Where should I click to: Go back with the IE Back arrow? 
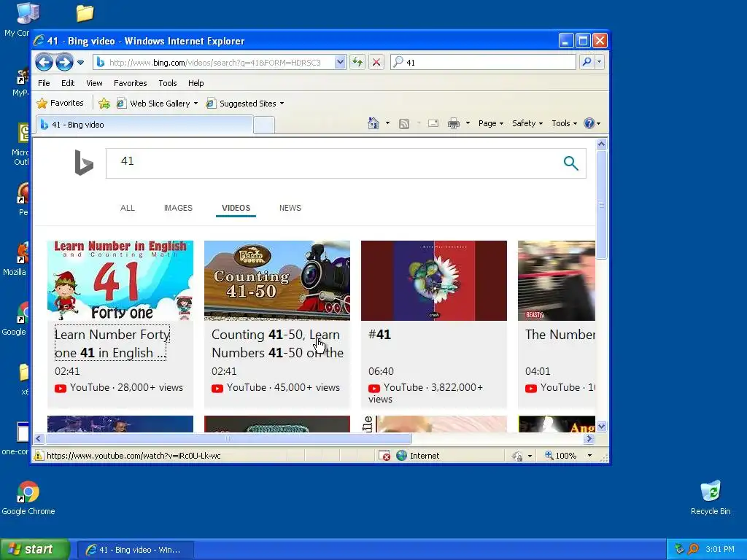pyautogui.click(x=44, y=62)
